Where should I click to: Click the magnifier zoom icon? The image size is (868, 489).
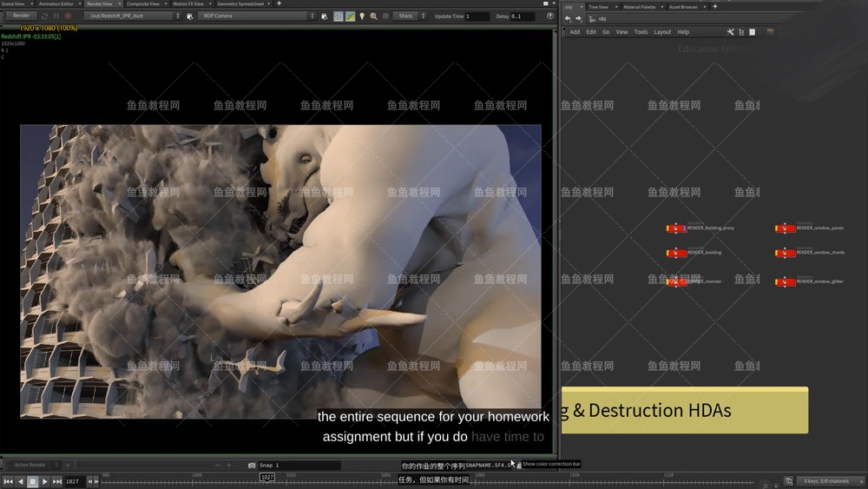[x=373, y=16]
